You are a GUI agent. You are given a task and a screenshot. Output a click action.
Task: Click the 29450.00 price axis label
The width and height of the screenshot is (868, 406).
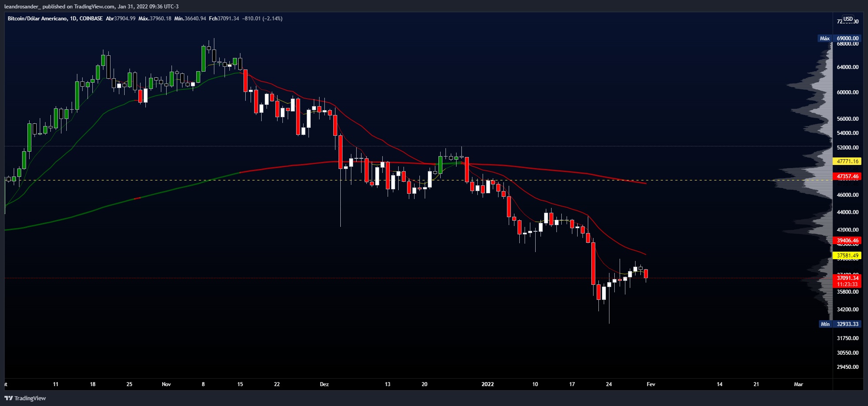pos(848,367)
